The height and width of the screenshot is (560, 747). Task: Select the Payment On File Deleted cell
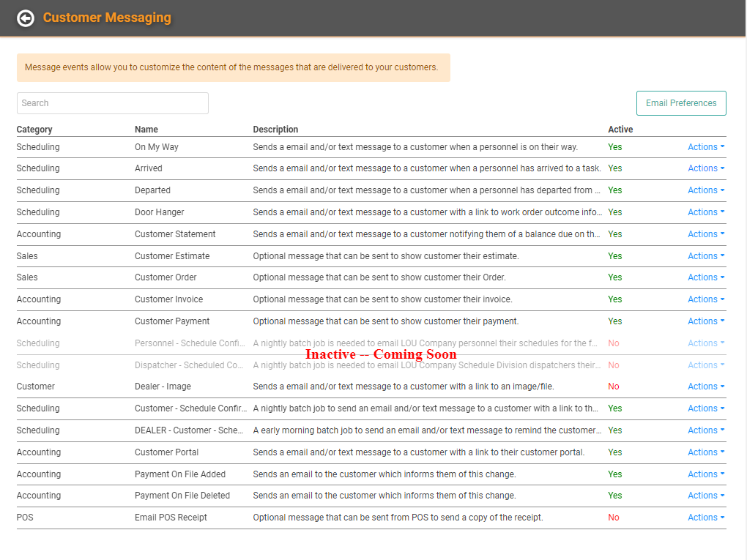point(182,496)
